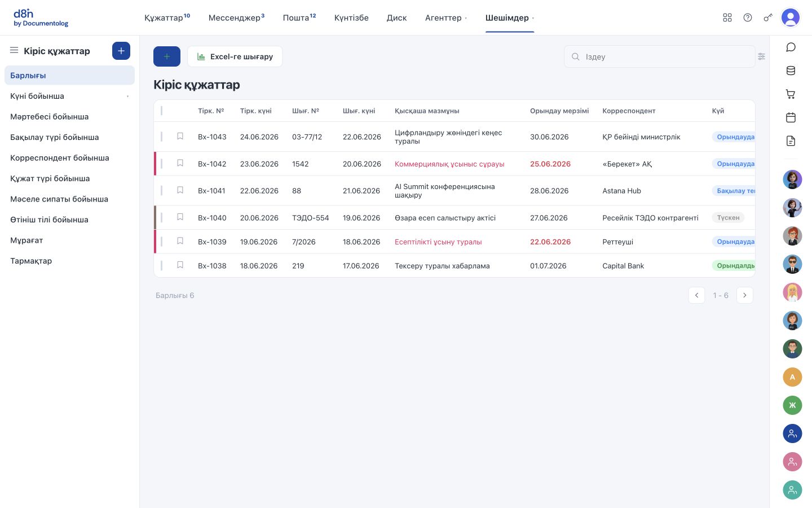Bookmark document Вх-1040
The image size is (812, 508).
180,217
